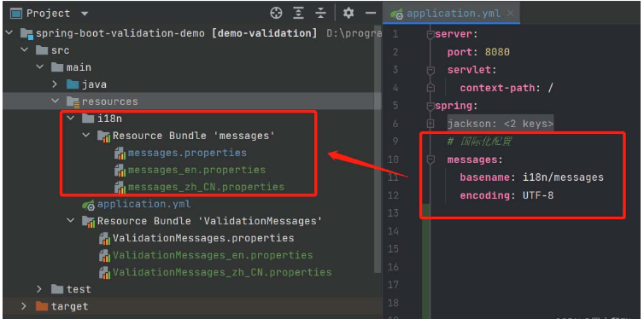Fold the messages: block in editor gutter
Screen dimensions: 644x319
(x=430, y=159)
